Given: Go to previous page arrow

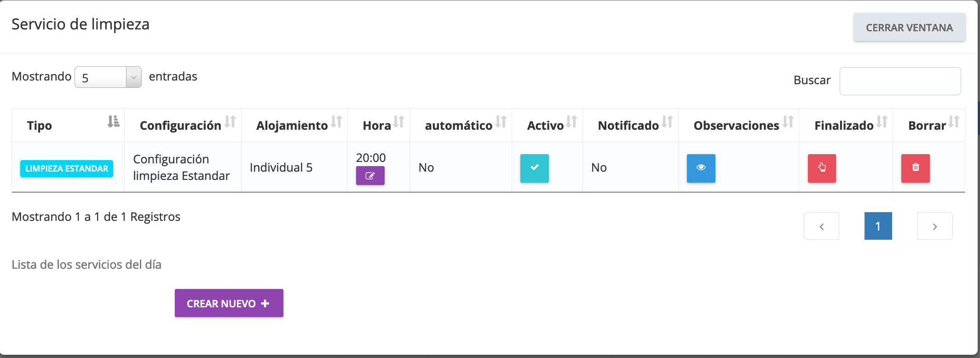Looking at the screenshot, I should click(x=821, y=226).
